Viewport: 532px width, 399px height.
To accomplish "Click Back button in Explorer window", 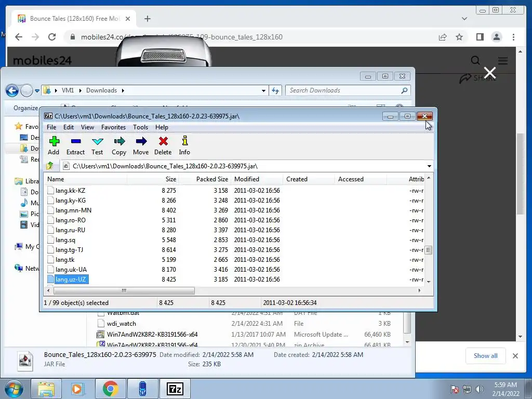I will click(12, 90).
